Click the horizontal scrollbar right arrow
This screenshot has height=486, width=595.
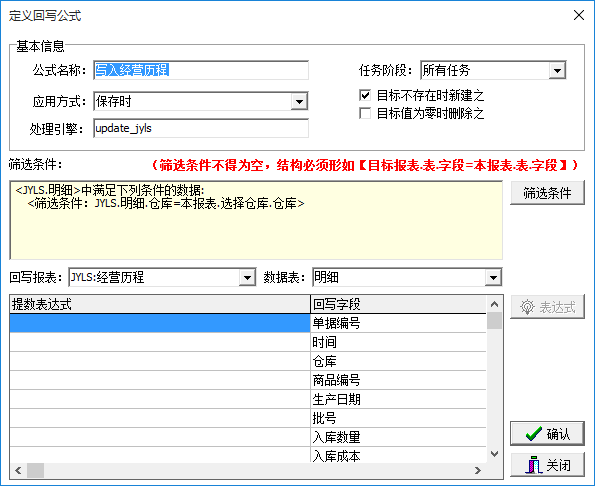(x=478, y=470)
